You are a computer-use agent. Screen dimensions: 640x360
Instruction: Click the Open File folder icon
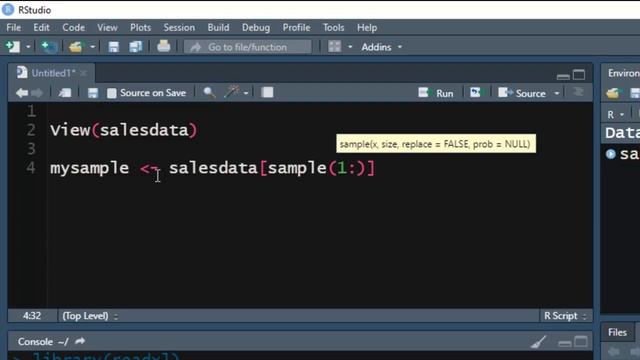[76, 47]
